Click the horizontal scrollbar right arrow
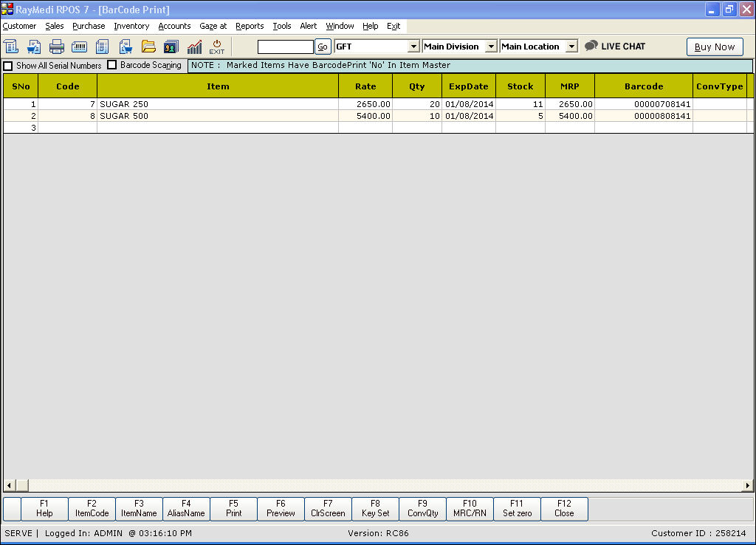This screenshot has height=545, width=756. pos(748,485)
